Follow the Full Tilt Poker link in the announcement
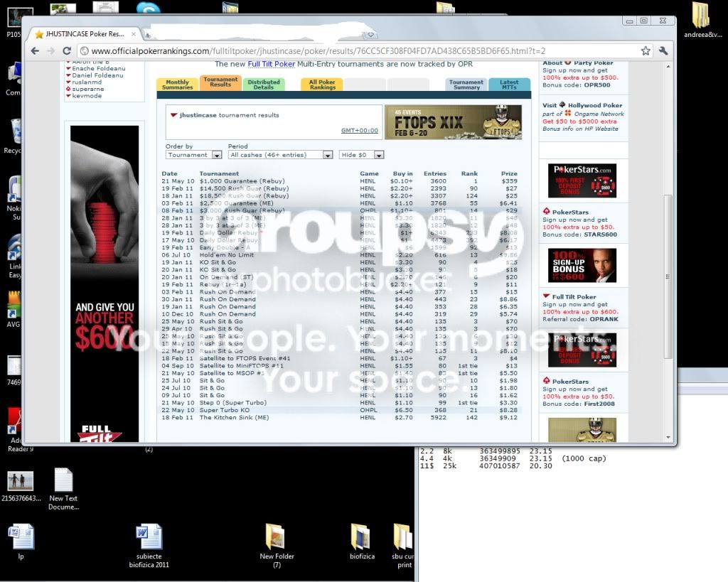The width and height of the screenshot is (728, 582). point(271,64)
